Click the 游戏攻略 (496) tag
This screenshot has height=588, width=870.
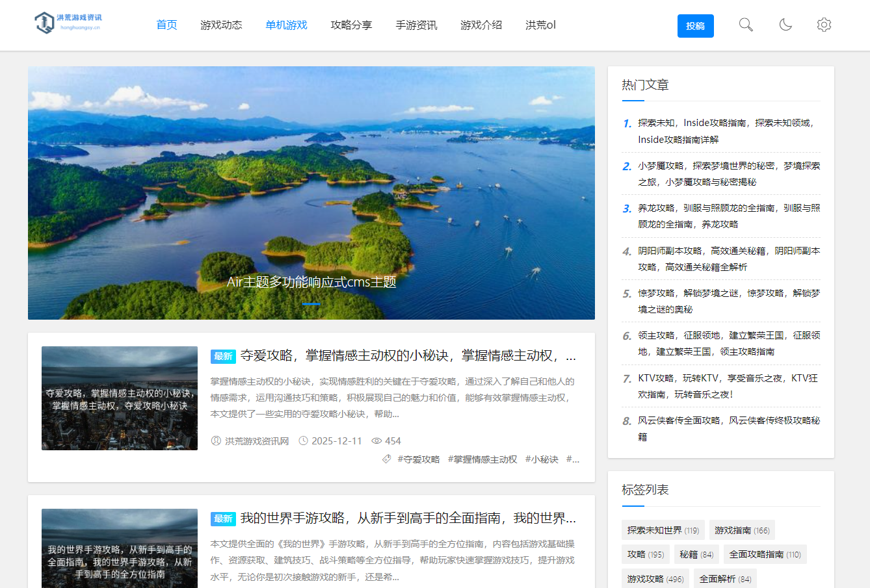pyautogui.click(x=654, y=578)
